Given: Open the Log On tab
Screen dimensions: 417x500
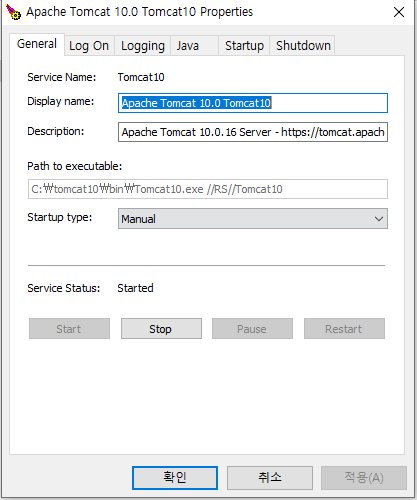Looking at the screenshot, I should pos(89,46).
